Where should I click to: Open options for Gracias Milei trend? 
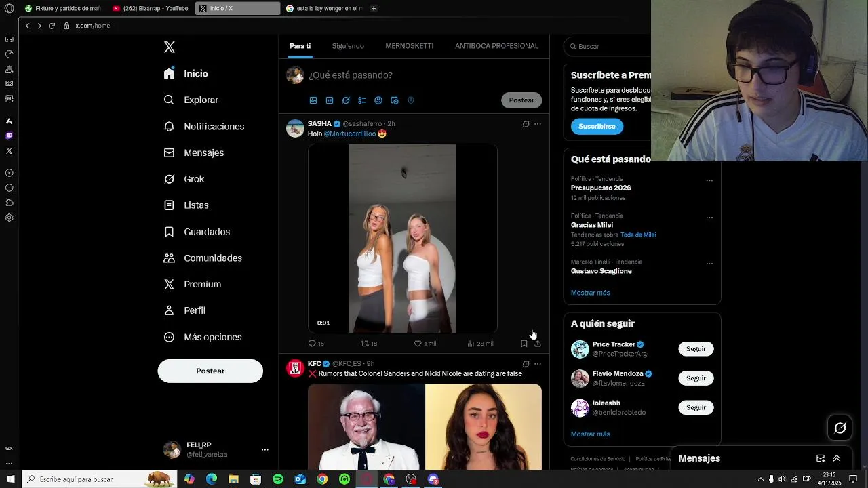709,218
